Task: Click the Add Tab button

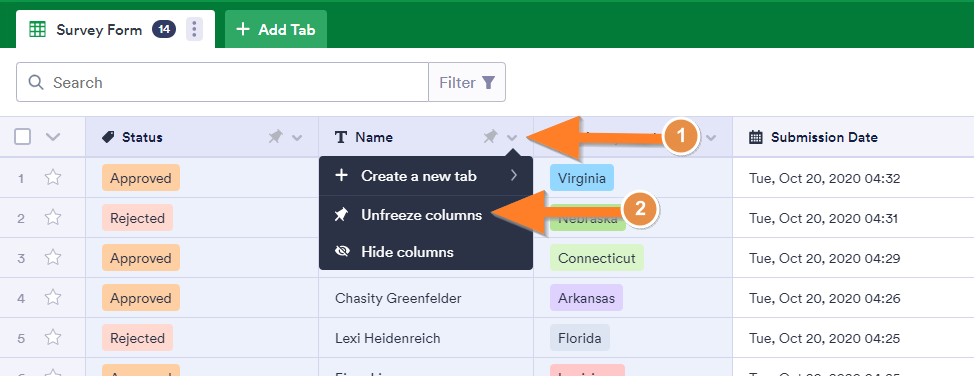Action: (276, 29)
